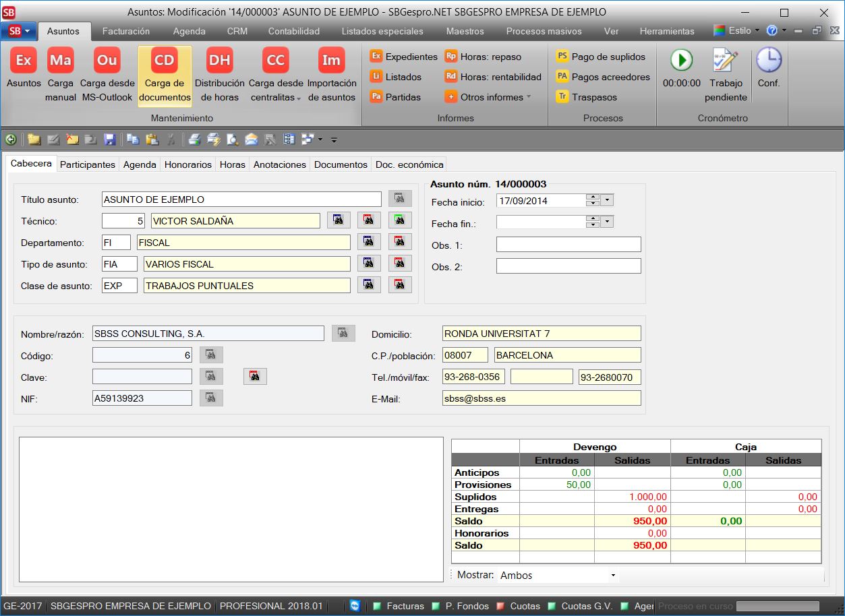The image size is (845, 616).
Task: Open Trabajo pendiente
Action: pos(726,75)
